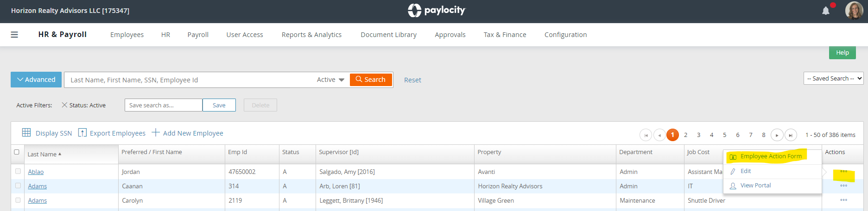
Task: Check the box for Ablao row
Action: (18, 171)
